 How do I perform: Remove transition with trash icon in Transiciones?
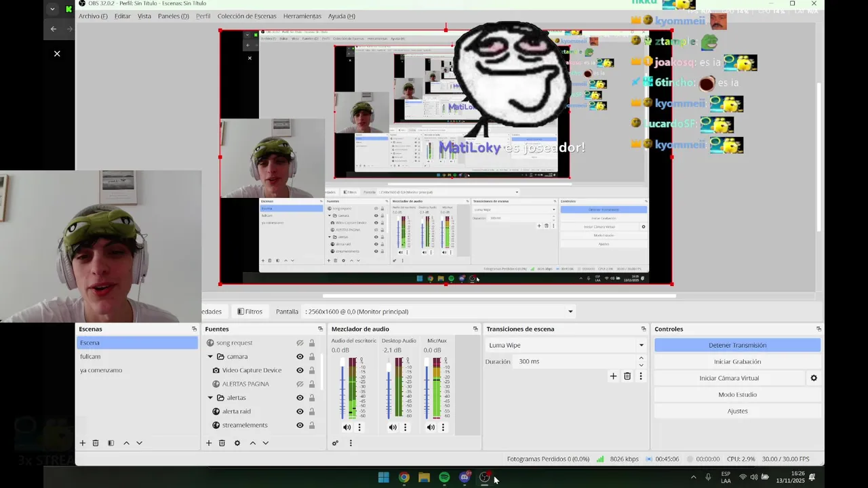click(x=627, y=376)
